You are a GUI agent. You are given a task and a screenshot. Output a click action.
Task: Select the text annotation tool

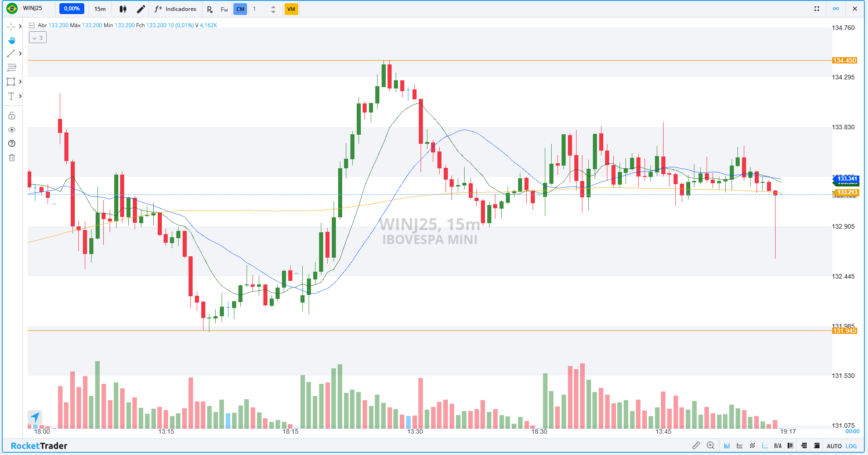pos(11,96)
